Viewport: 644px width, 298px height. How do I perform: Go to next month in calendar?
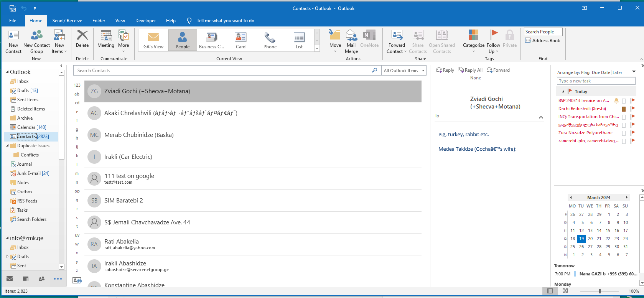pyautogui.click(x=627, y=198)
